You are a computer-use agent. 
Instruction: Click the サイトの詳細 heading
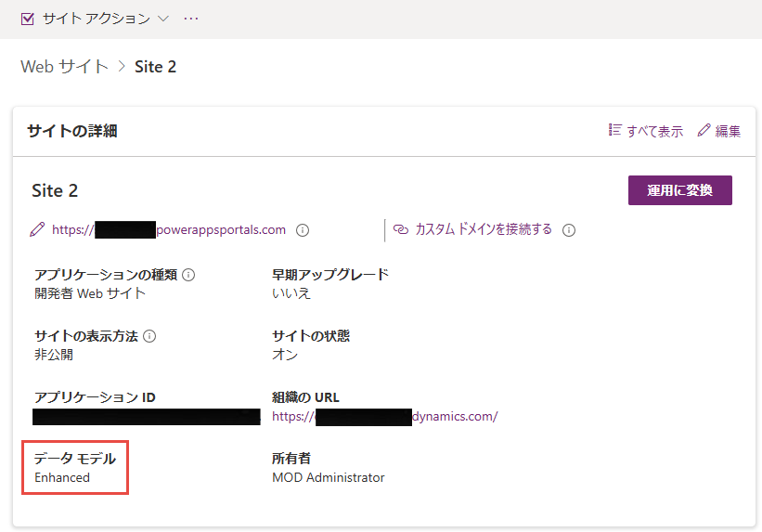tap(71, 131)
